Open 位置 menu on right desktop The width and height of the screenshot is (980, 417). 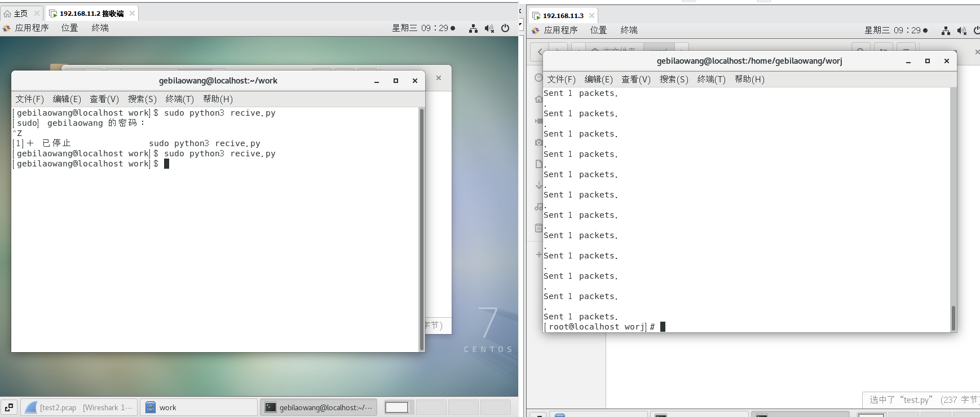(599, 30)
